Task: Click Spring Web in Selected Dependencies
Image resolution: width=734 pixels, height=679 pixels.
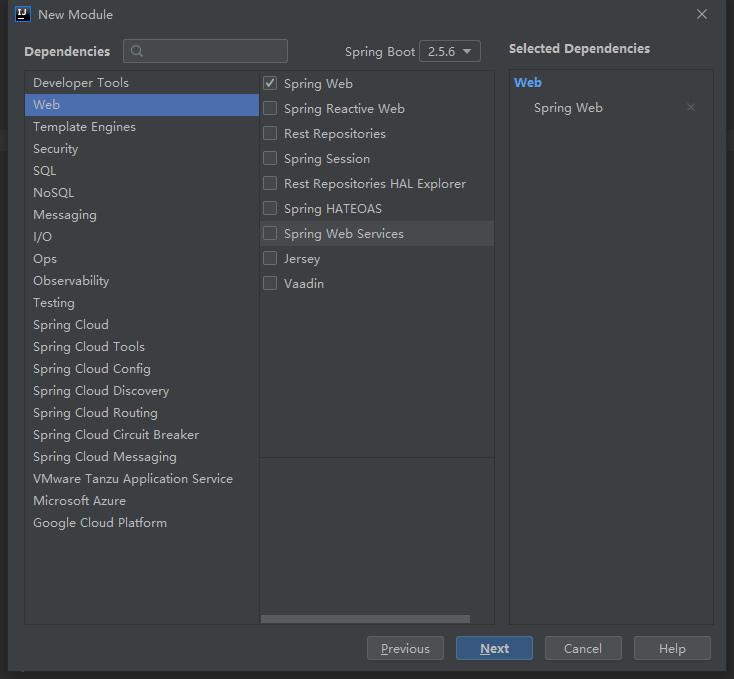Action: coord(568,108)
